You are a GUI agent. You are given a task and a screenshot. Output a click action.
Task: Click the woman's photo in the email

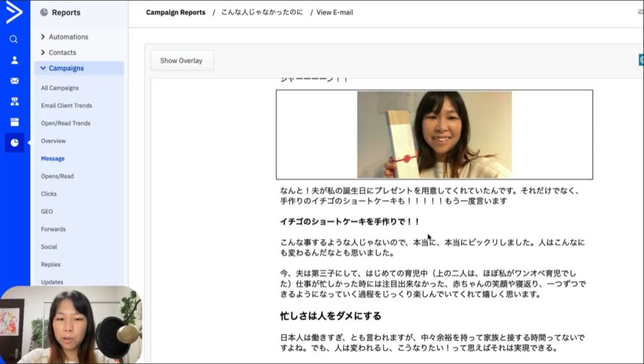tap(434, 135)
